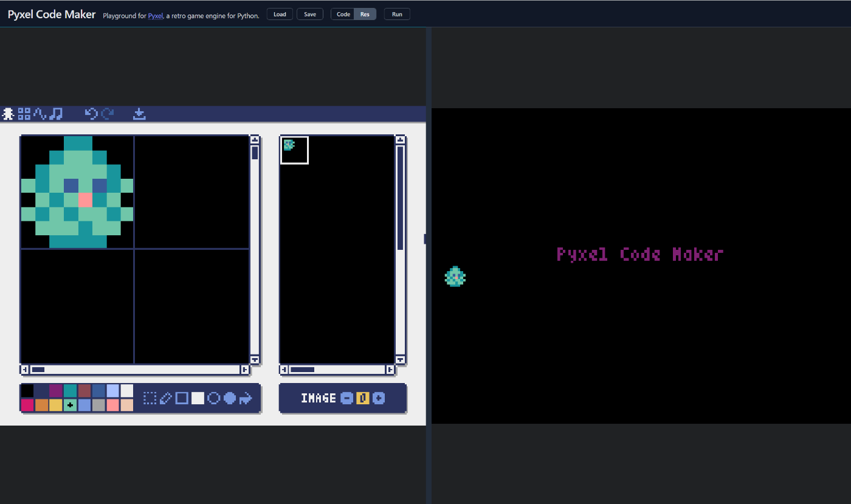Click the sprite in the game preview
The image size is (851, 504).
tap(455, 276)
